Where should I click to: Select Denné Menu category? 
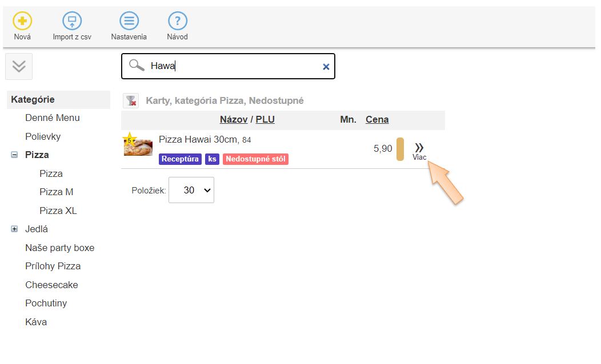53,118
